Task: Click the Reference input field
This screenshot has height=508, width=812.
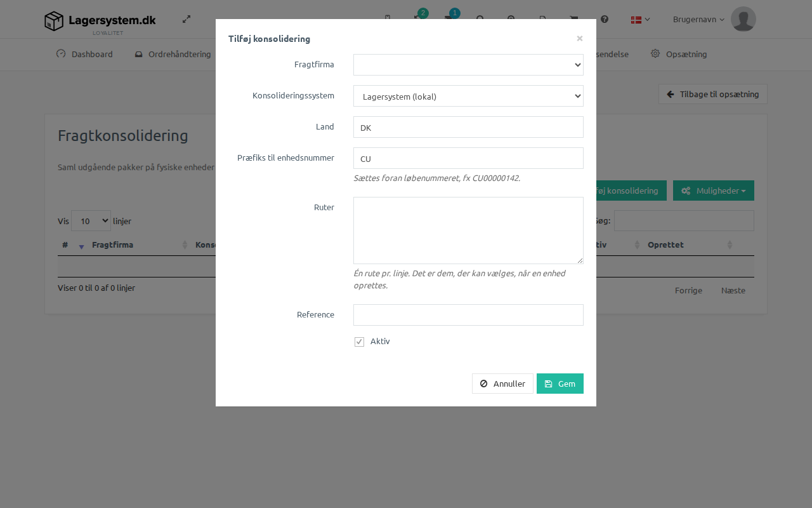Action: pyautogui.click(x=468, y=315)
